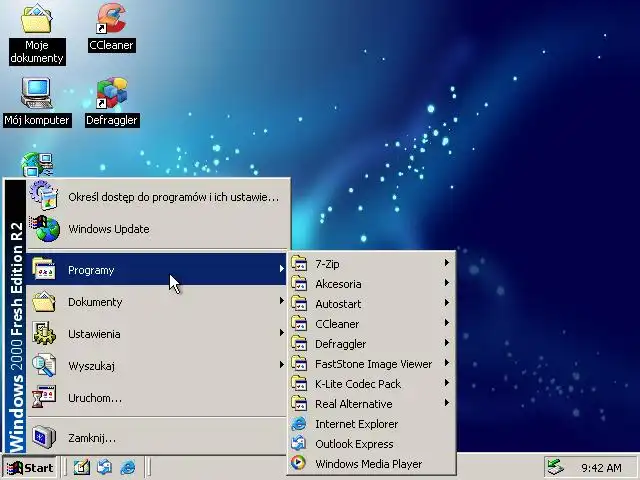Click the Defraggler folder icon in submenu
640x480 pixels.
coord(299,343)
